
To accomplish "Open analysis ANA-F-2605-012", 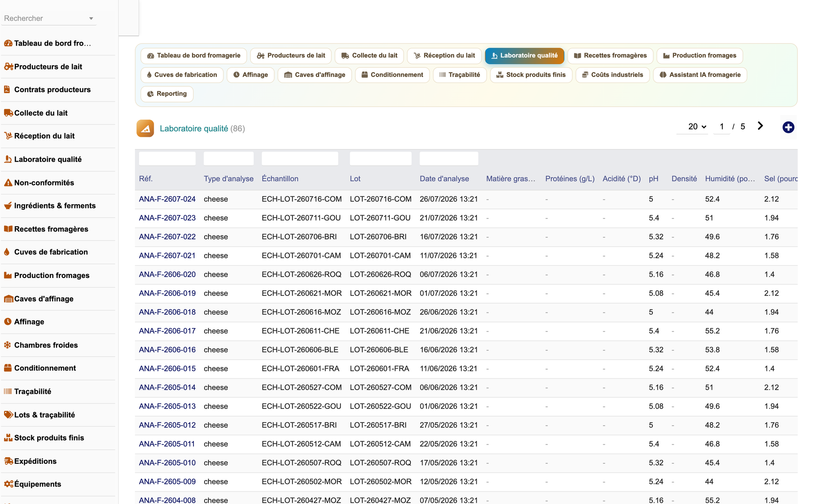I will pos(167,425).
